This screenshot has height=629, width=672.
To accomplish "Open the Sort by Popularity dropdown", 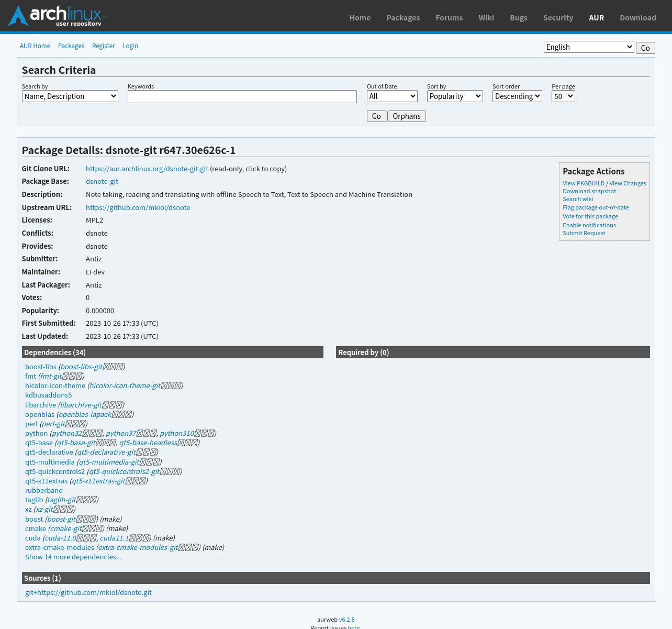I will [455, 96].
